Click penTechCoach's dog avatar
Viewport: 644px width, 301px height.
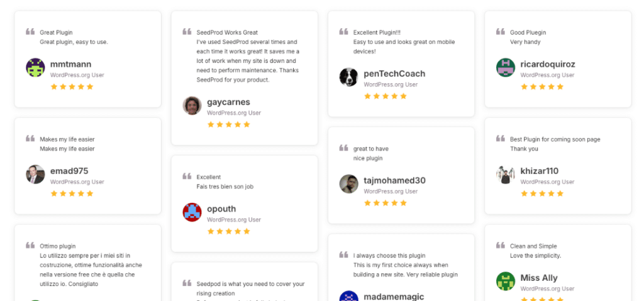coord(348,77)
